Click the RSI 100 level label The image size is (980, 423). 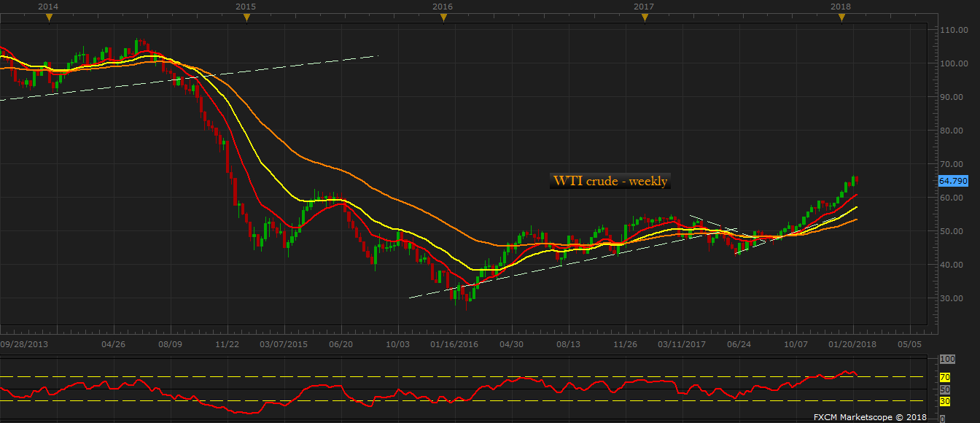946,360
